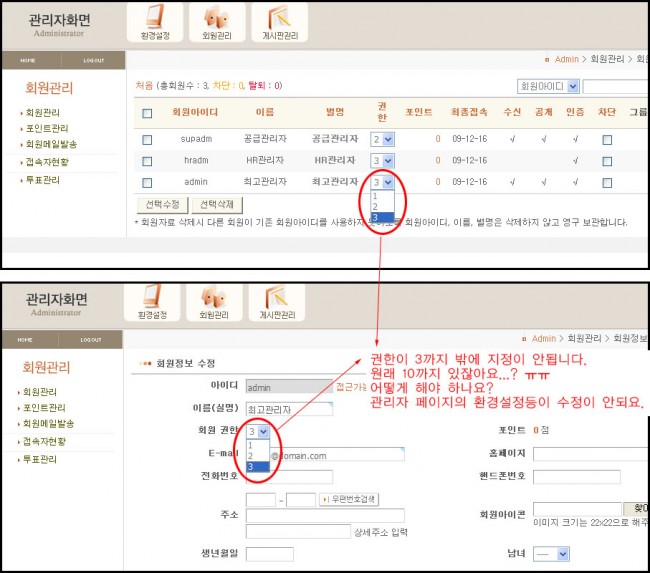Click the 핸드폰번호 input field
650x573 pixels.
(577, 477)
